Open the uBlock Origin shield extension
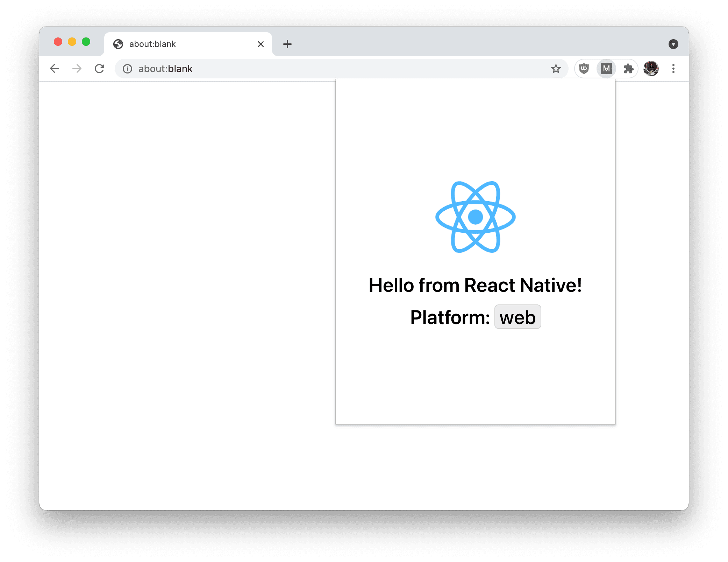The height and width of the screenshot is (562, 728). point(584,69)
